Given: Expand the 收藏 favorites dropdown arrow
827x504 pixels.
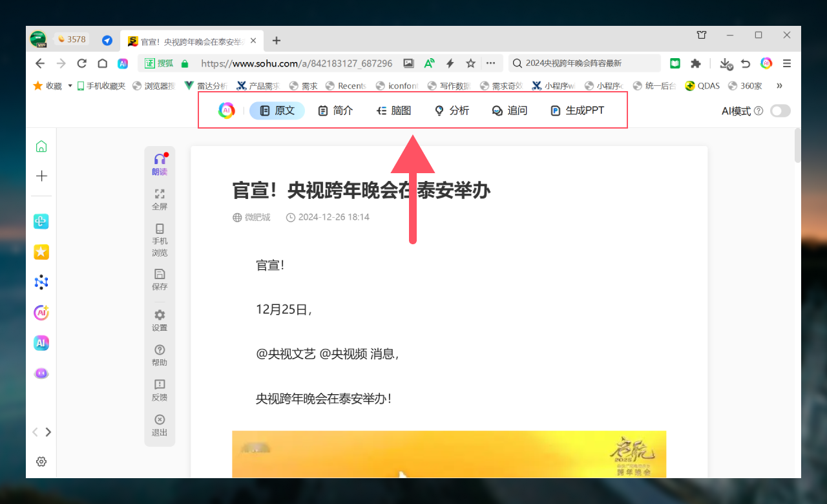Looking at the screenshot, I should coord(70,85).
